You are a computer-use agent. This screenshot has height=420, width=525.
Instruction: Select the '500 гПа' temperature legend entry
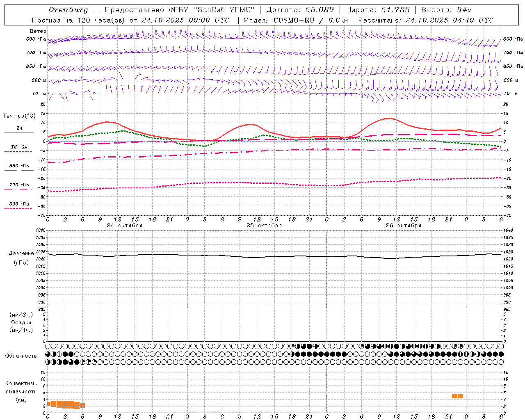(x=19, y=204)
